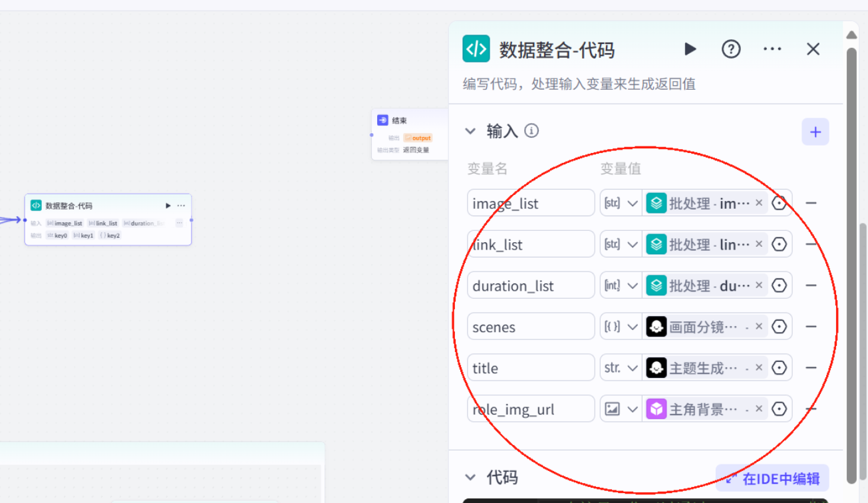The height and width of the screenshot is (503, 868).
Task: Click the run arrow on the canvas code node
Action: tap(168, 206)
